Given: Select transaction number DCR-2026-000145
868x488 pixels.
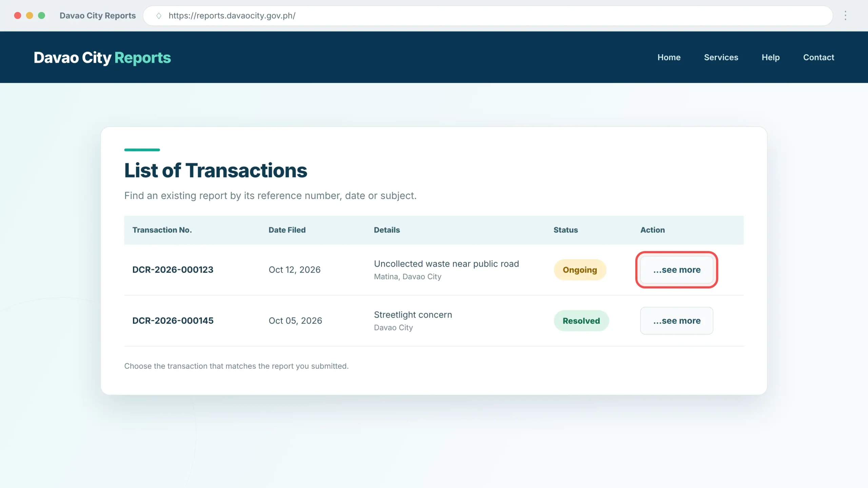Looking at the screenshot, I should pos(173,321).
